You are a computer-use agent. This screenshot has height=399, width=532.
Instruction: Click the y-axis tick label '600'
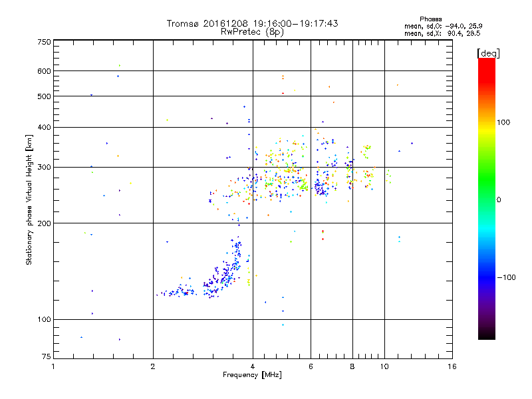pyautogui.click(x=45, y=71)
